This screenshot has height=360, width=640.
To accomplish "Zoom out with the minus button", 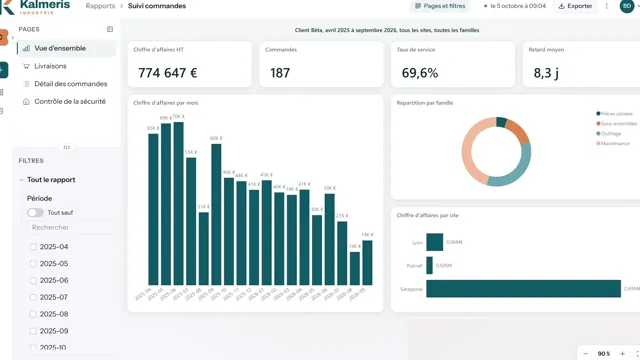I will coord(586,353).
